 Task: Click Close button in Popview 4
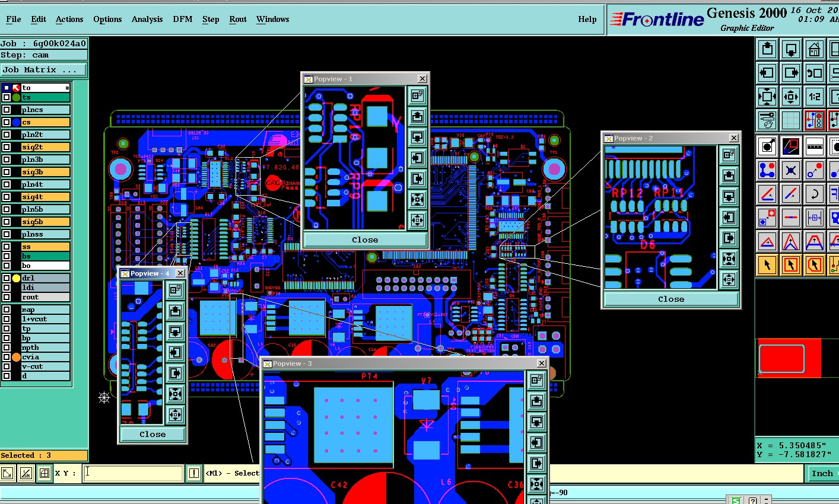click(x=152, y=434)
